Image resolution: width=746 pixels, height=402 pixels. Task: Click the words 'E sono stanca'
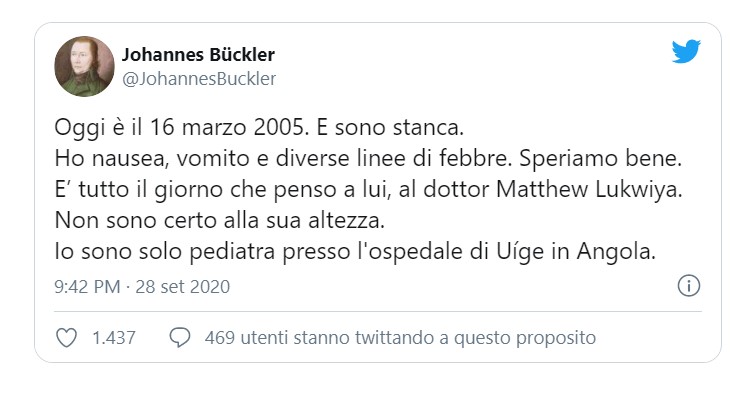coord(390,127)
